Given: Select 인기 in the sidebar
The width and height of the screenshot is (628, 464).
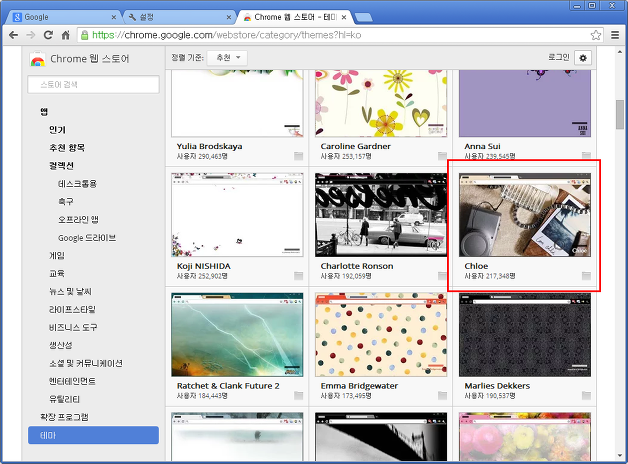Looking at the screenshot, I should (x=57, y=130).
